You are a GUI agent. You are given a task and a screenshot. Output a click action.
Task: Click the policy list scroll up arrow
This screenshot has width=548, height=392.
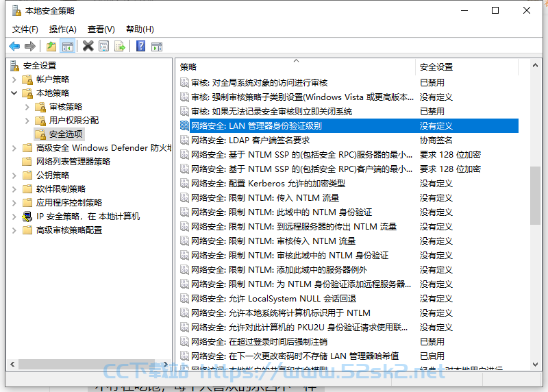coord(535,65)
